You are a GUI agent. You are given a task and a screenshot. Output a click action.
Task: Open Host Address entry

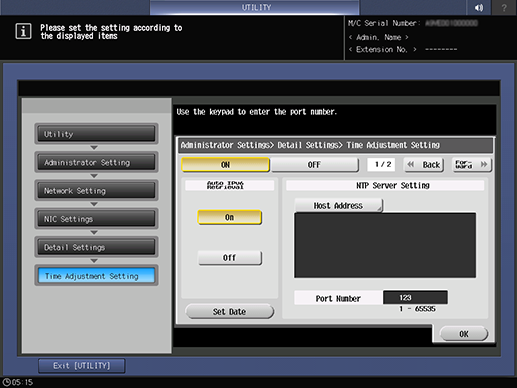tap(338, 205)
